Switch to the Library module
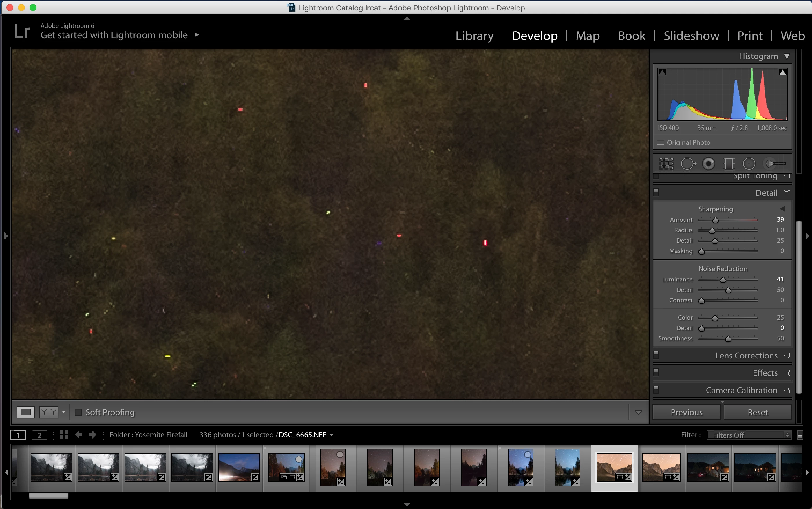Viewport: 812px width, 509px height. click(474, 36)
